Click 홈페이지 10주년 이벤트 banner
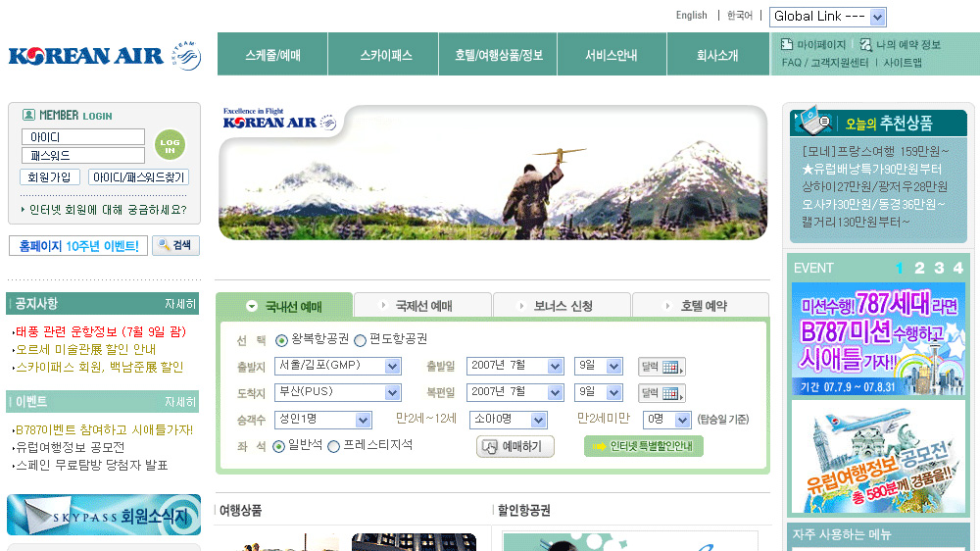 tap(78, 246)
